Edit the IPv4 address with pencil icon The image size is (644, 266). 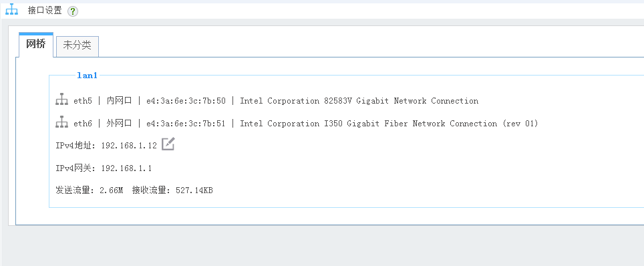click(168, 144)
